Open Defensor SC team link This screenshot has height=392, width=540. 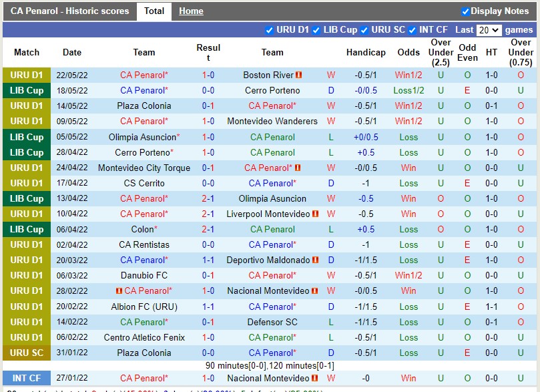[272, 322]
